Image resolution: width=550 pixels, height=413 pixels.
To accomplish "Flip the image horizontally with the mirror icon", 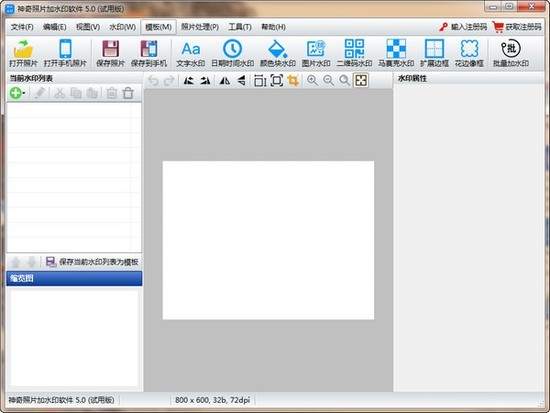I will (224, 81).
